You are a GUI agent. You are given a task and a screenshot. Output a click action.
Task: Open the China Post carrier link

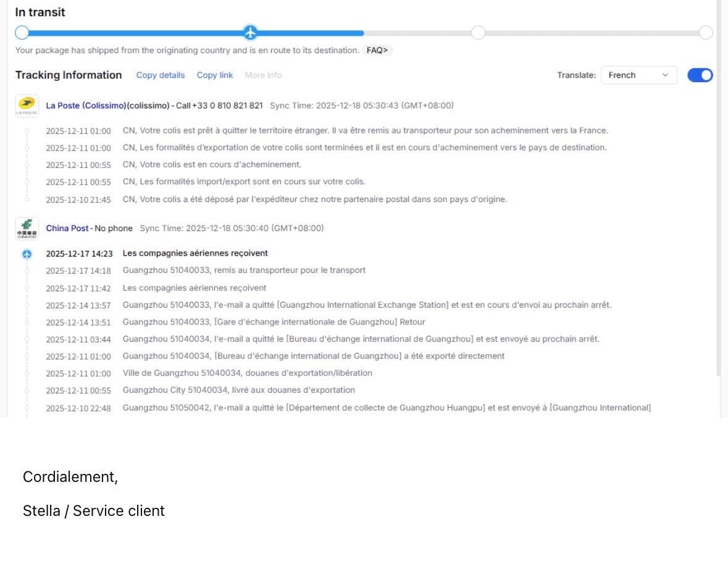pos(67,228)
